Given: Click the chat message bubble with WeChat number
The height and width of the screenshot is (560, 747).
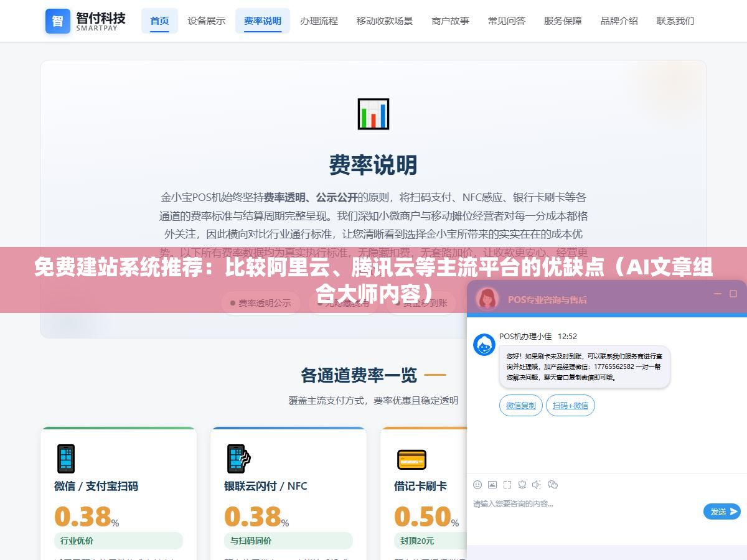Looking at the screenshot, I should 585,367.
